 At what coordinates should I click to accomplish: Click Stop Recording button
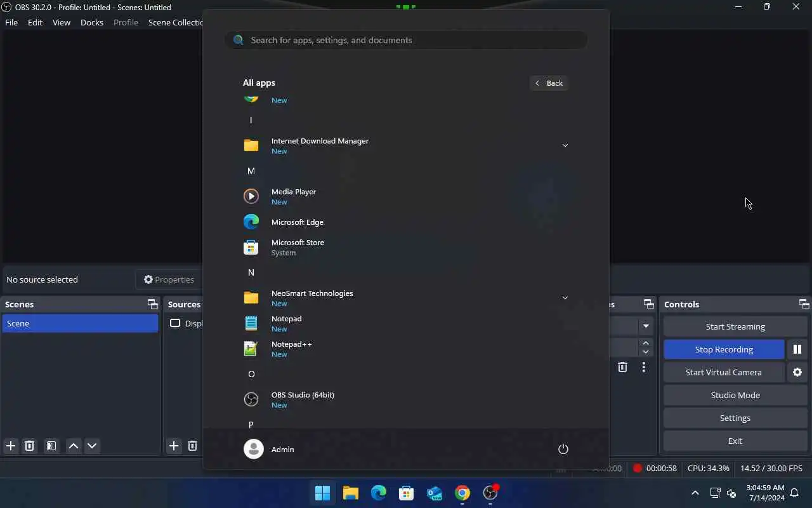pos(724,349)
